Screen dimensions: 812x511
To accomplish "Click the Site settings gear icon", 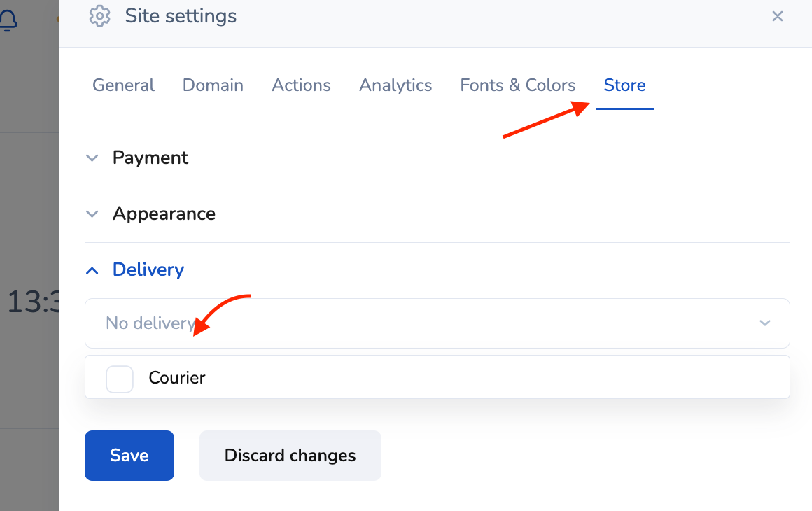I will (100, 15).
